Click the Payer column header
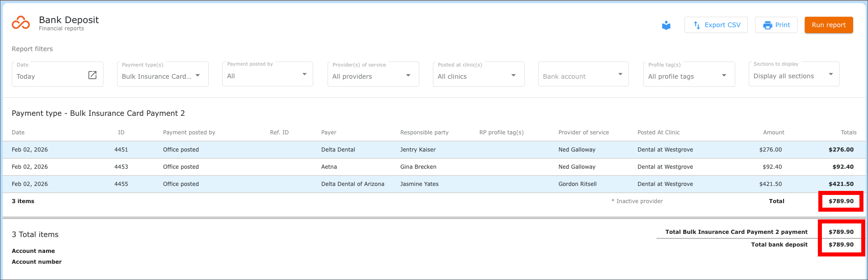Viewport: 868px width, 280px height. click(x=329, y=133)
